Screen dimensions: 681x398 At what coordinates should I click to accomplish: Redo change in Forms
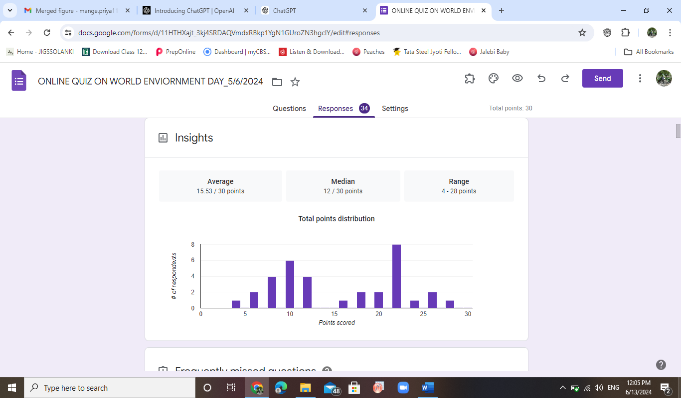[x=565, y=79]
